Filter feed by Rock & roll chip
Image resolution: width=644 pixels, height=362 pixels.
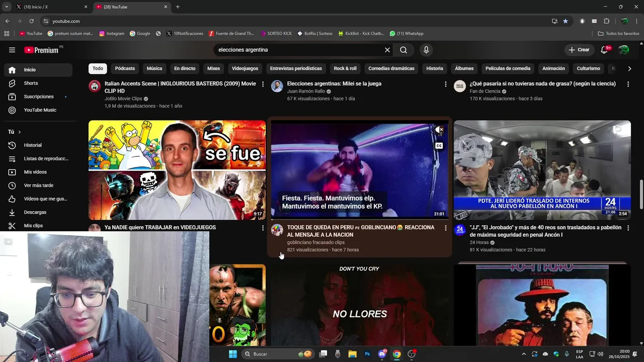tap(345, 68)
